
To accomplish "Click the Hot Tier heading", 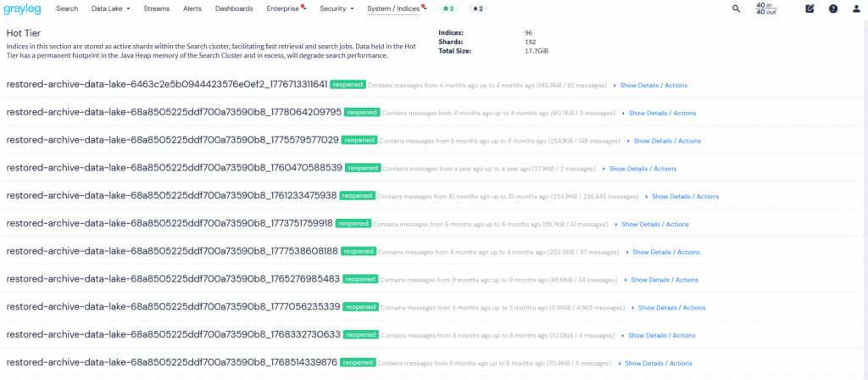I will (23, 33).
